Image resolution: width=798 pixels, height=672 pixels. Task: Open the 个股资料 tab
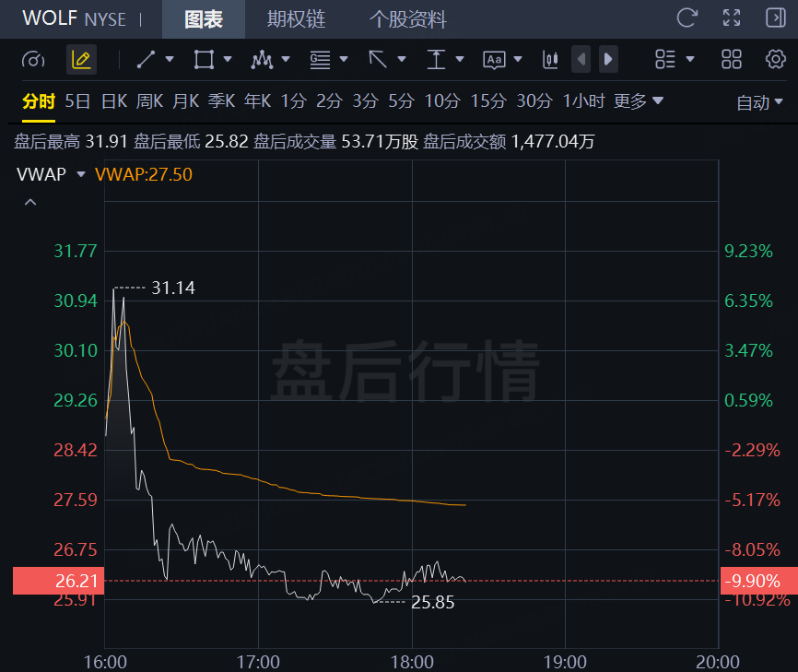(407, 19)
